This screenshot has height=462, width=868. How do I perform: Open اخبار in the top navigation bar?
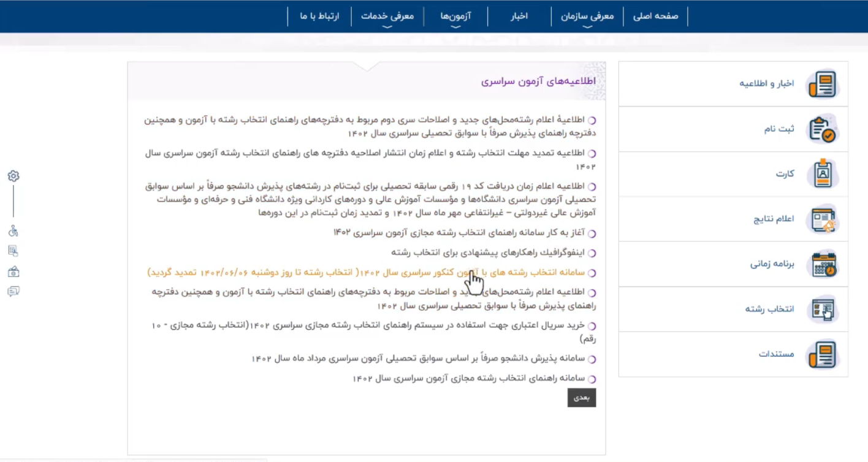tap(519, 17)
